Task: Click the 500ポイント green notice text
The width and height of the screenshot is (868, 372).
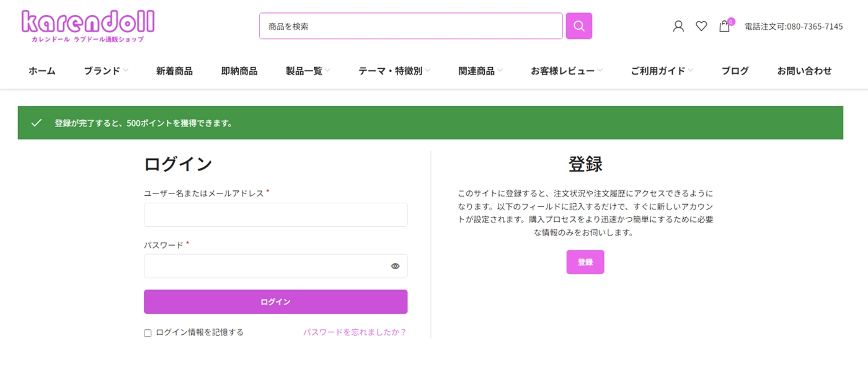Action: coord(143,123)
